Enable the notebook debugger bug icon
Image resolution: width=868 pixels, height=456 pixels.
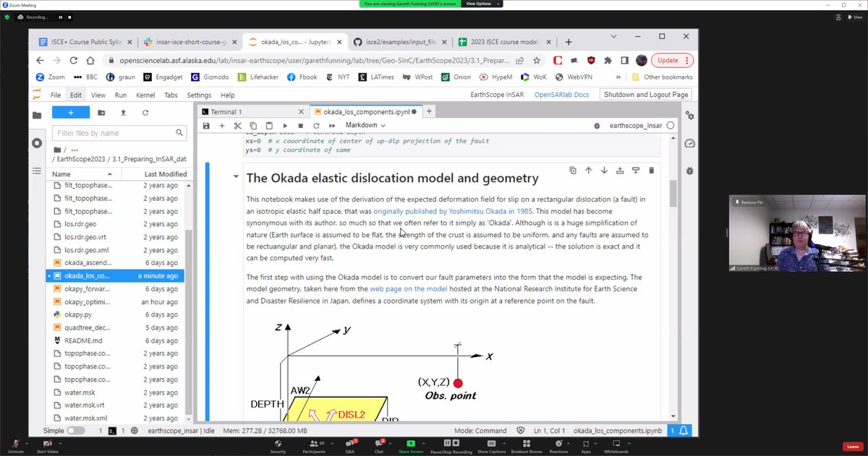(597, 126)
